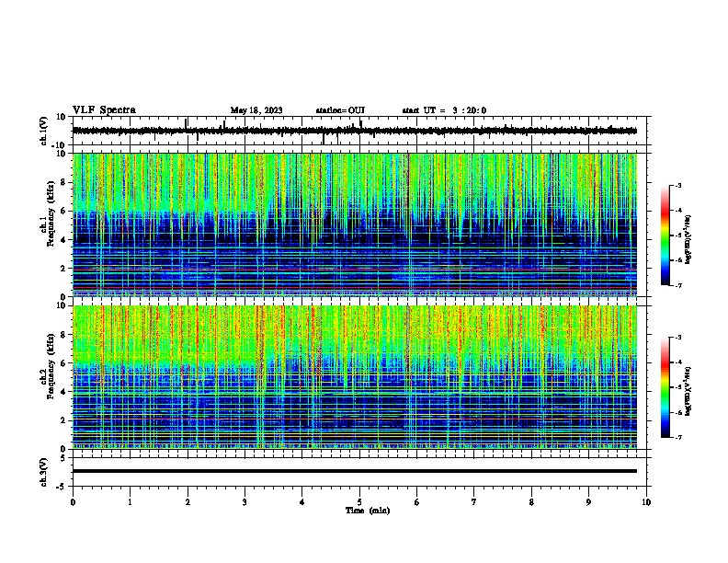Click the ch.1 voltage waveform trace
Screen dimensions: 728x563
[355, 131]
